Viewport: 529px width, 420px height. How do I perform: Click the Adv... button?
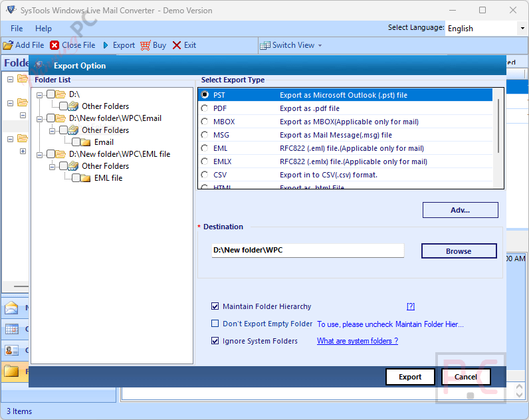[460, 210]
